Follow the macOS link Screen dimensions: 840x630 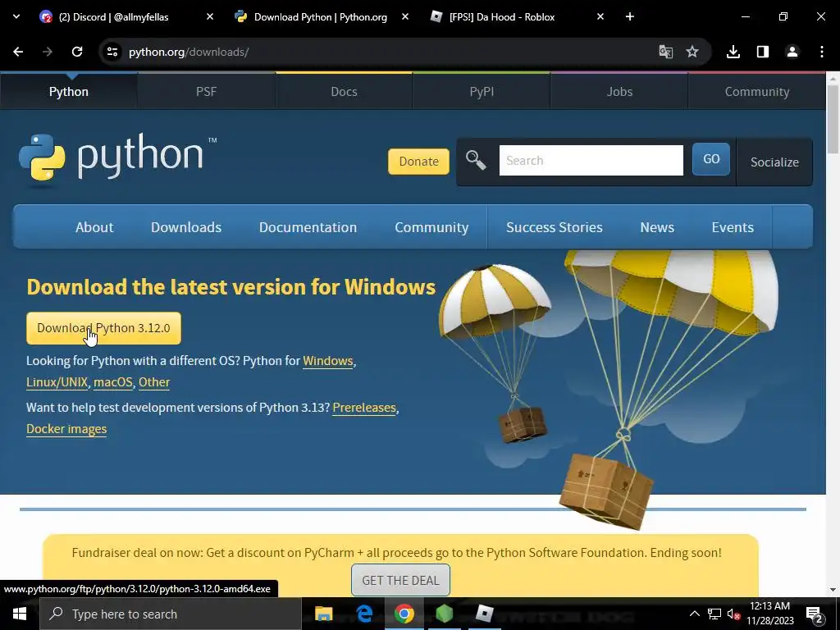113,382
